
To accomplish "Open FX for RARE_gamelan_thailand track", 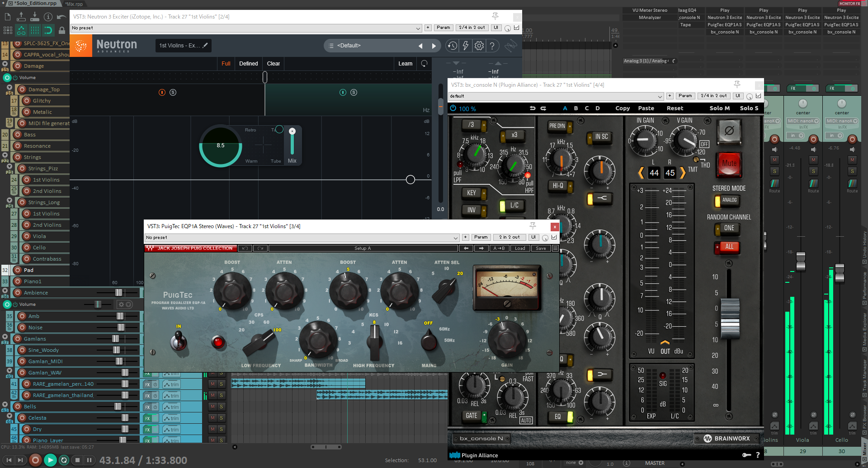I will (147, 396).
